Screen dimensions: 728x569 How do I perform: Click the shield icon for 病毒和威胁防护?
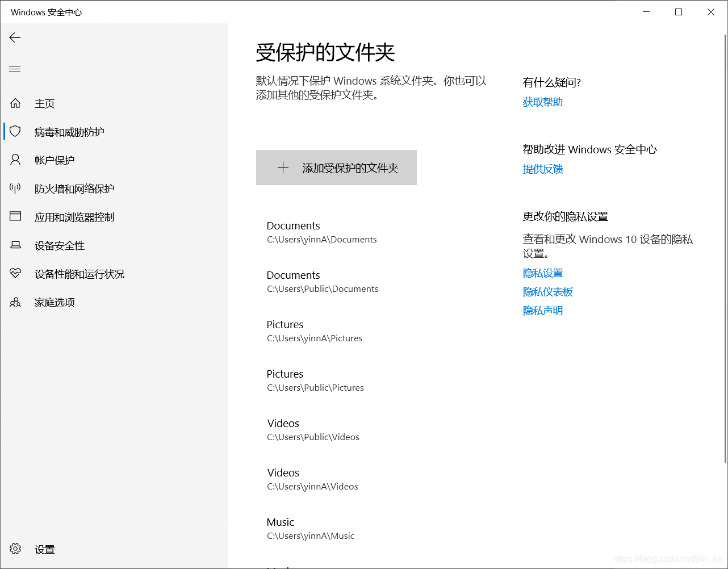point(15,132)
